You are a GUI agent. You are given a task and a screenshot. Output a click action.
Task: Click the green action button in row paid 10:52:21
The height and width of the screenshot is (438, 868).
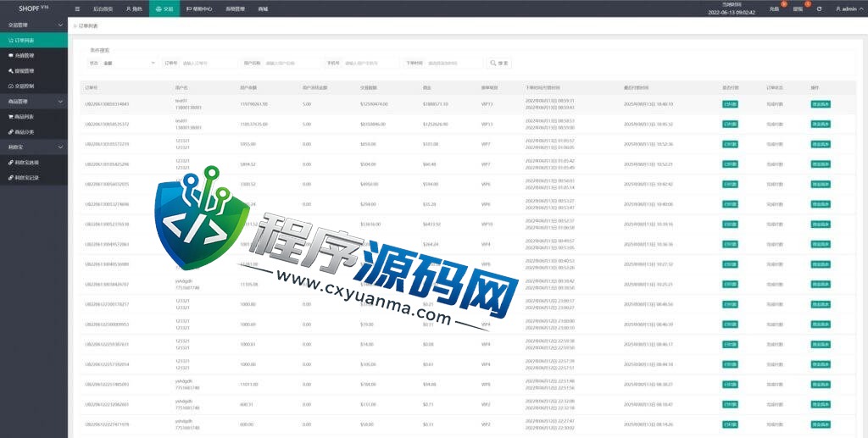point(821,164)
